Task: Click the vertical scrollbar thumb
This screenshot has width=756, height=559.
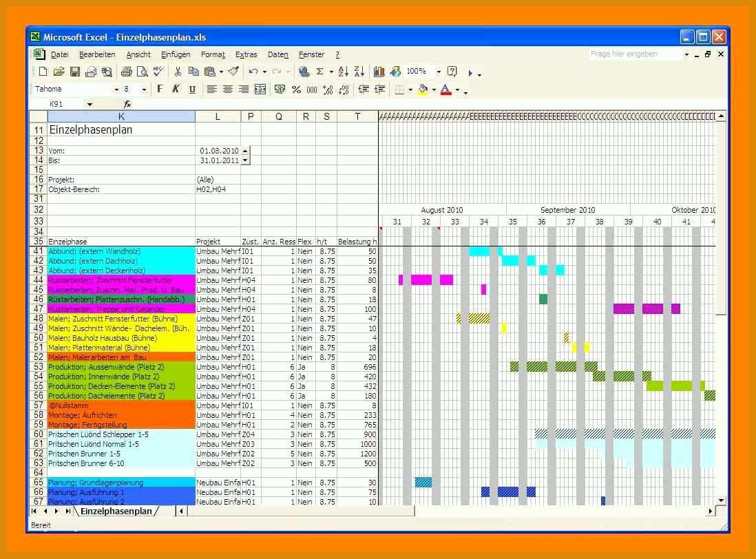Action: pyautogui.click(x=721, y=218)
